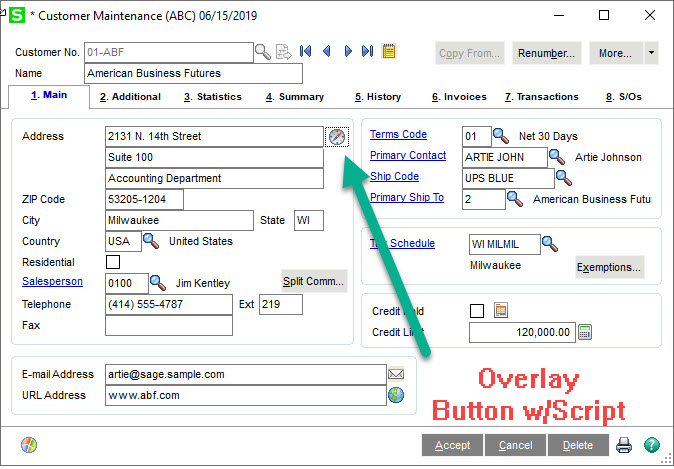Switch to the 8. S/Os tab
The image size is (674, 469).
(x=624, y=97)
